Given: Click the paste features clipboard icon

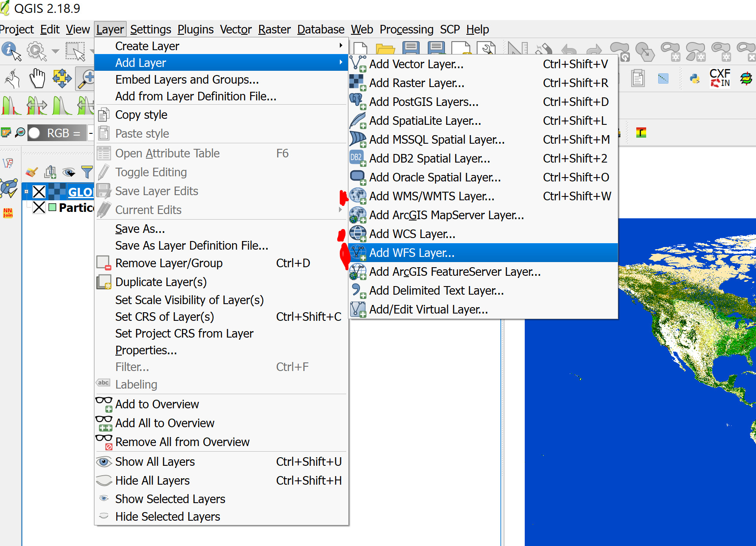Looking at the screenshot, I should pyautogui.click(x=638, y=78).
